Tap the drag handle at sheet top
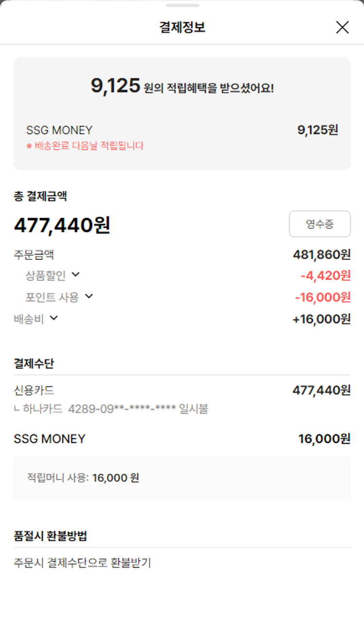The height and width of the screenshot is (621, 364). click(182, 5)
